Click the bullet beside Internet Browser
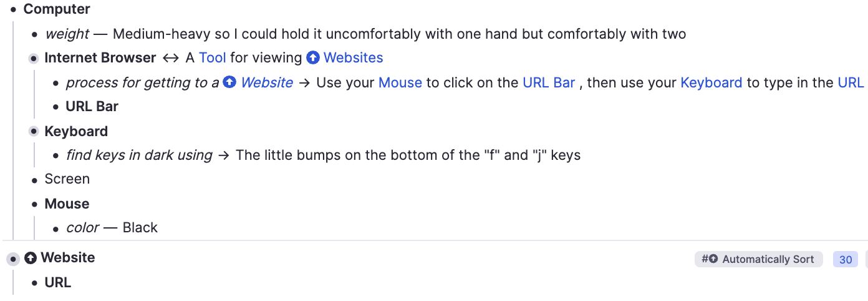 34,59
